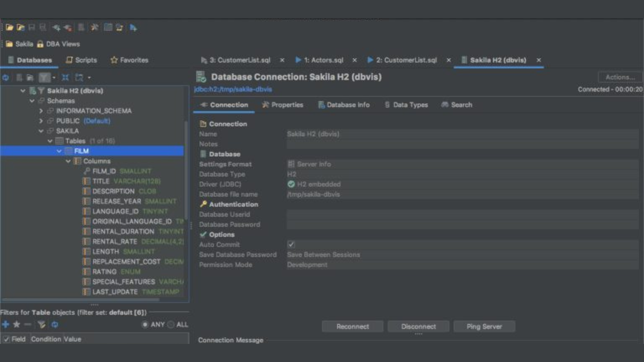The image size is (644, 362).
Task: Click the Ping Server button
Action: coord(484,327)
